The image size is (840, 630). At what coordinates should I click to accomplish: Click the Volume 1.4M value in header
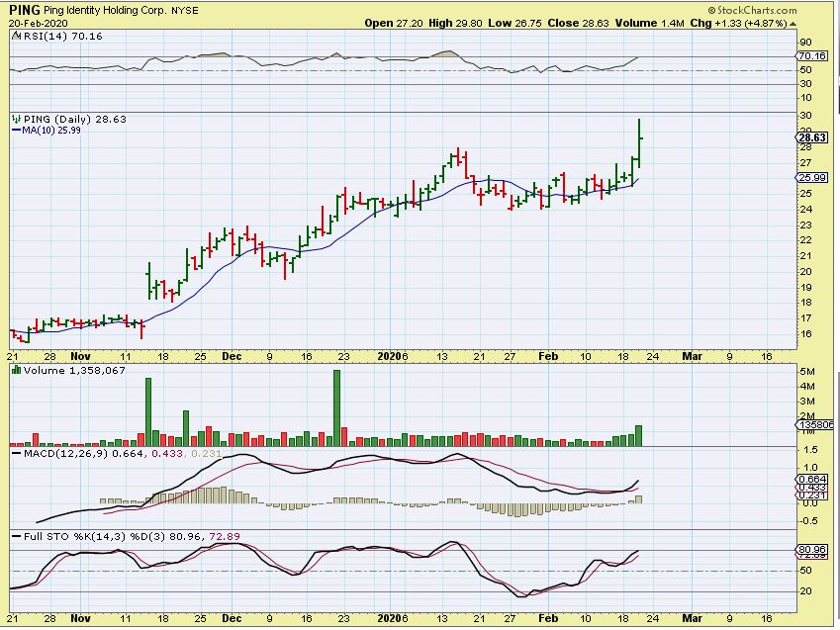(x=649, y=24)
